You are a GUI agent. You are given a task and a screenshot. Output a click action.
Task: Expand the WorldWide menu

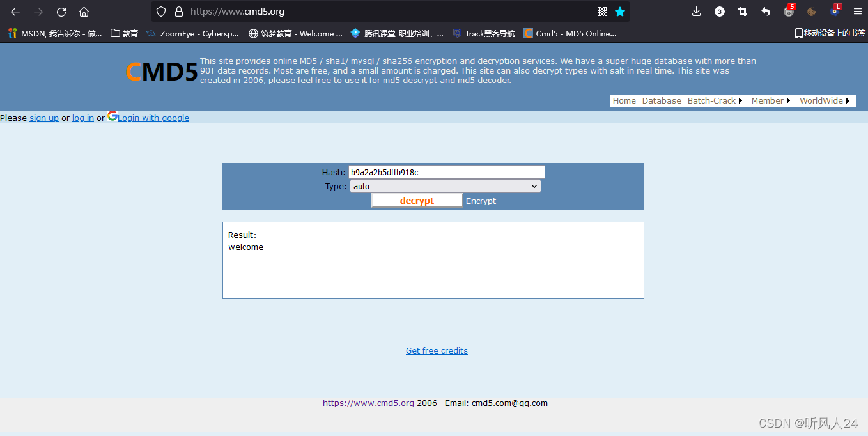pyautogui.click(x=825, y=101)
